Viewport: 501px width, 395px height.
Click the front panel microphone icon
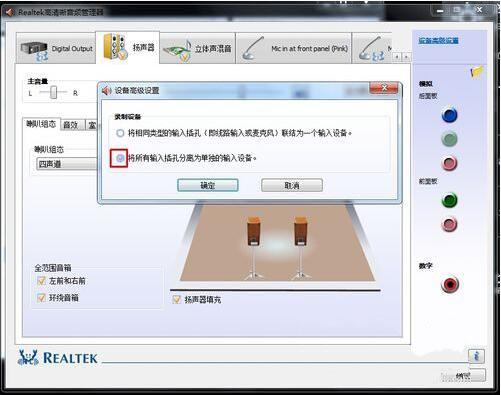[253, 49]
